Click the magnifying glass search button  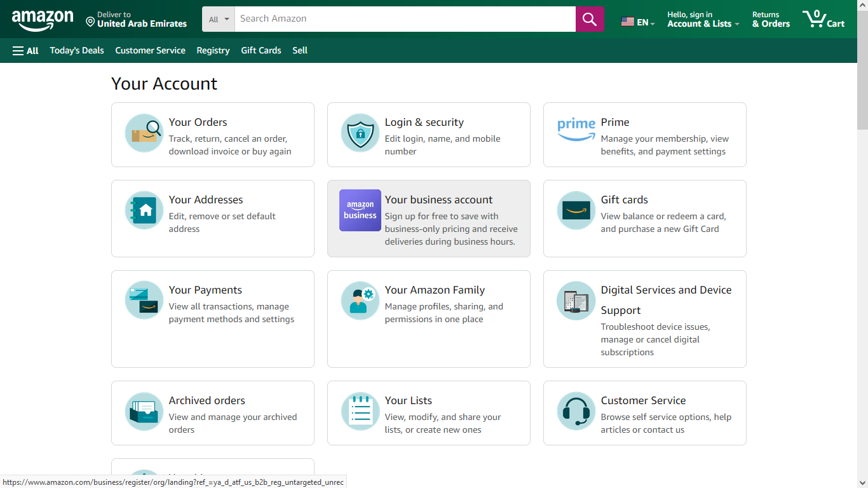(590, 19)
